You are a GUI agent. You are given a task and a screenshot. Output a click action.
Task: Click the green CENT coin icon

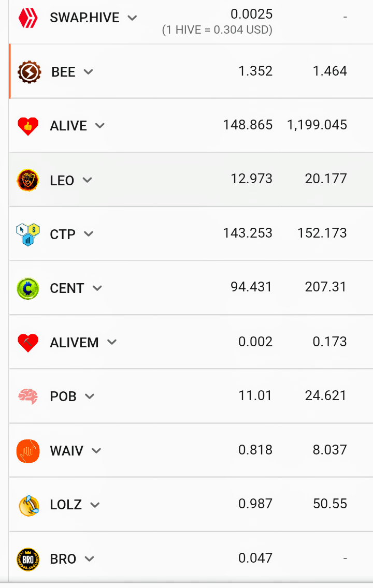(28, 288)
